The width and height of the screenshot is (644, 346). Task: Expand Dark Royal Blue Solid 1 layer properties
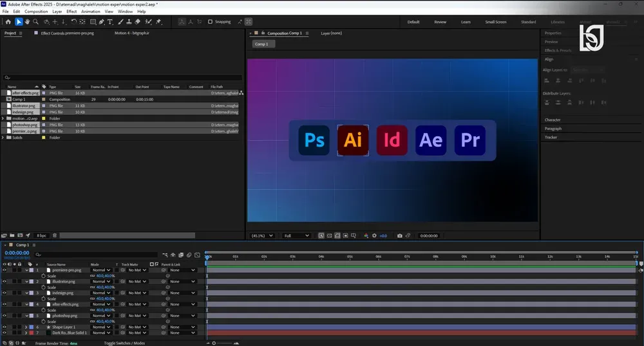(x=26, y=333)
